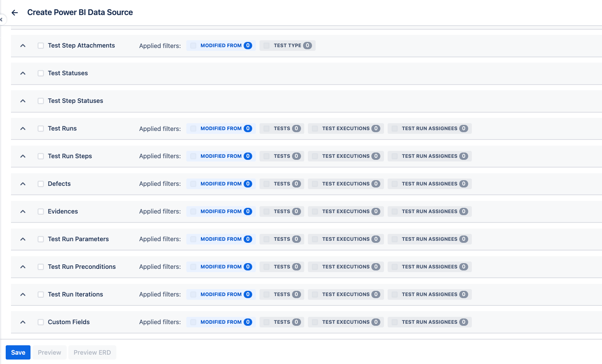Check the Evidences checkbox
The width and height of the screenshot is (602, 364).
[x=41, y=211]
